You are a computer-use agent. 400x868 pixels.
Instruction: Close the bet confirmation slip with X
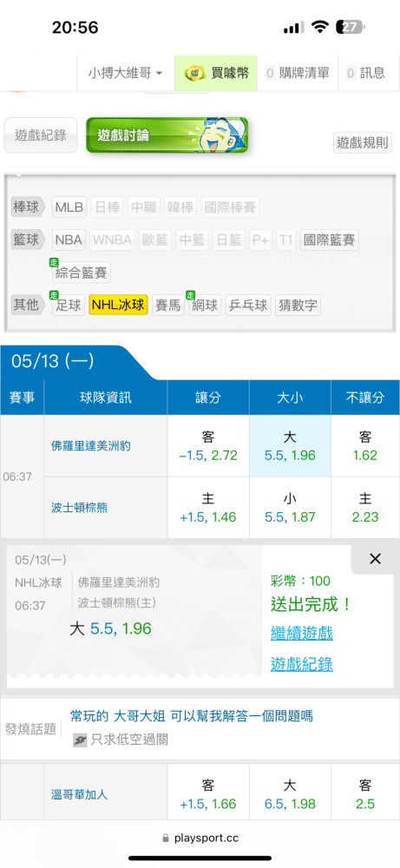tap(375, 559)
